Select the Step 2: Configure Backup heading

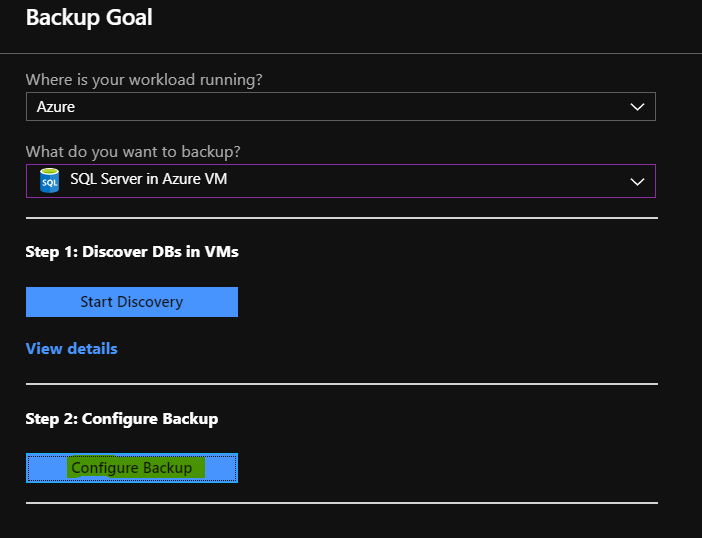click(122, 419)
